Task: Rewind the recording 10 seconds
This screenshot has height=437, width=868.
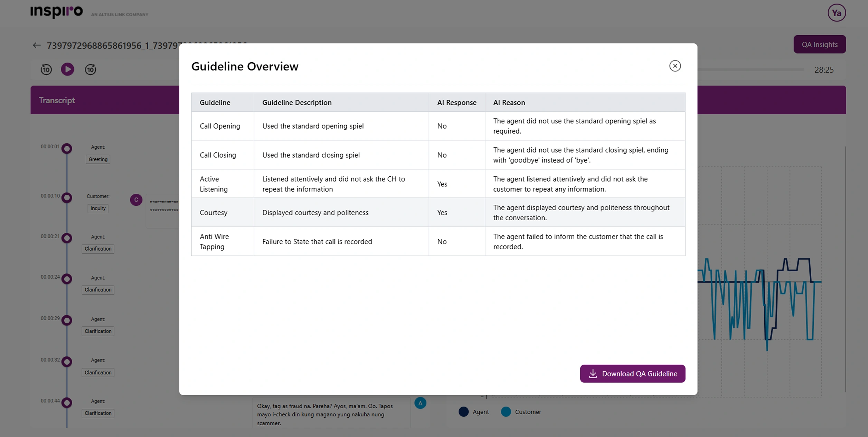Action: coord(46,69)
